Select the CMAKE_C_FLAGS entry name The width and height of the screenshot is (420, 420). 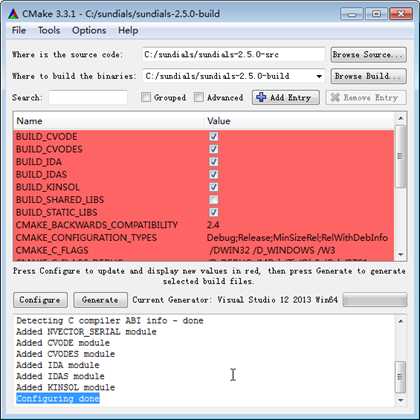coord(52,250)
